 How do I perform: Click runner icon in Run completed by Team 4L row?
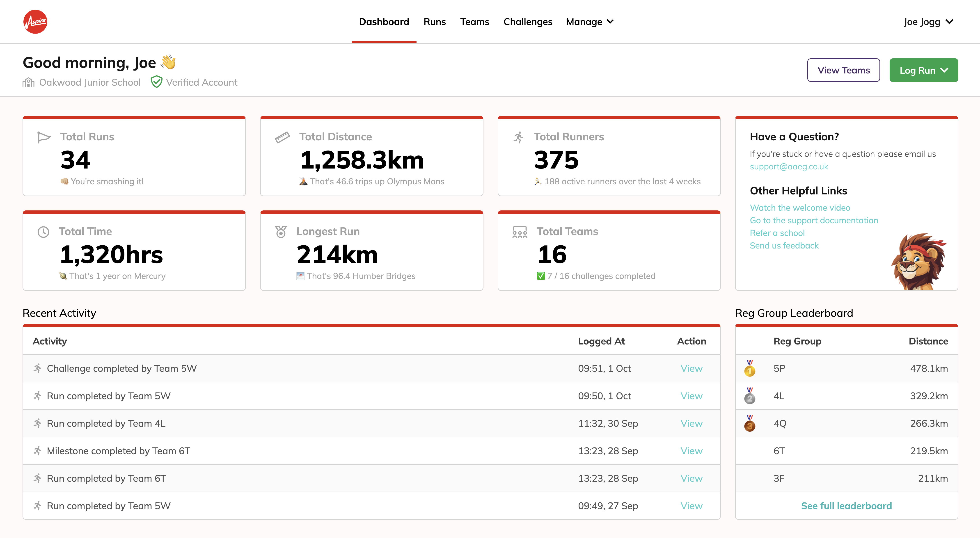tap(37, 423)
